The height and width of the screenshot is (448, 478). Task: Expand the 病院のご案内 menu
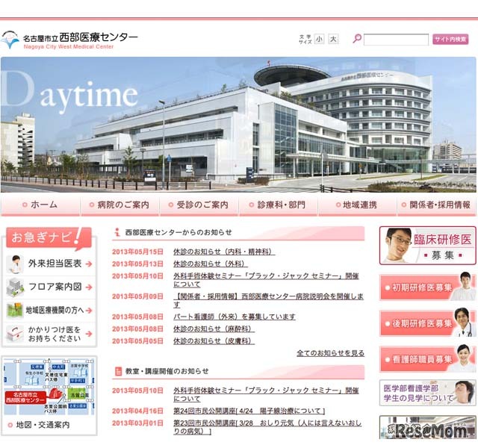[x=119, y=205]
